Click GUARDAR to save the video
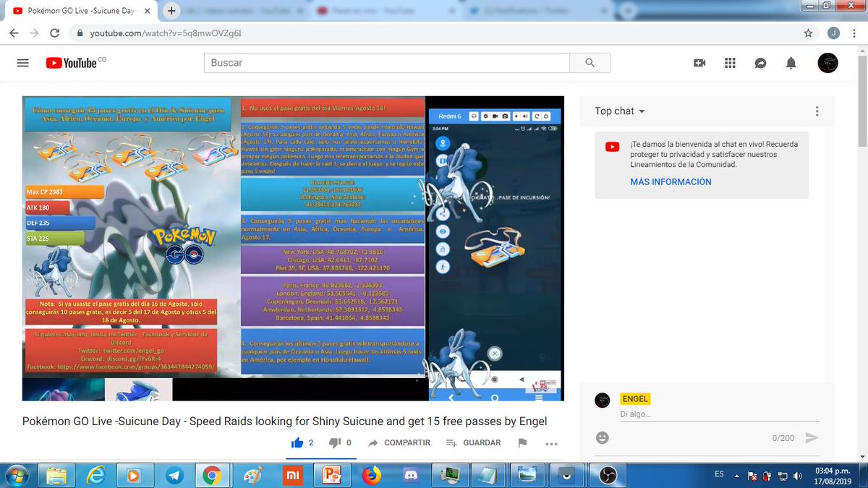The height and width of the screenshot is (488, 868). point(473,442)
